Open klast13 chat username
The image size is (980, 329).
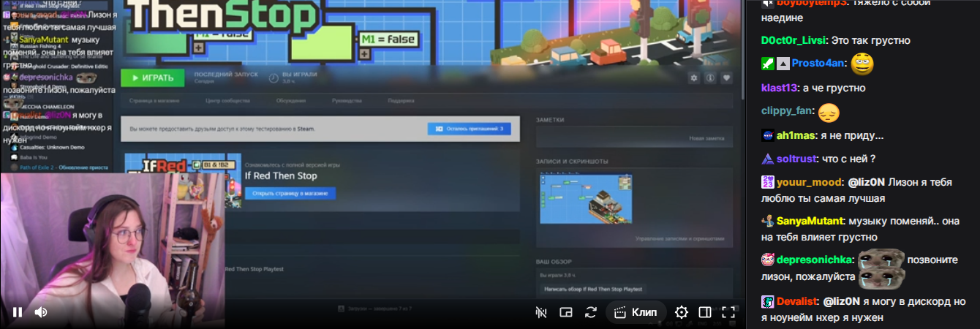[x=780, y=88]
